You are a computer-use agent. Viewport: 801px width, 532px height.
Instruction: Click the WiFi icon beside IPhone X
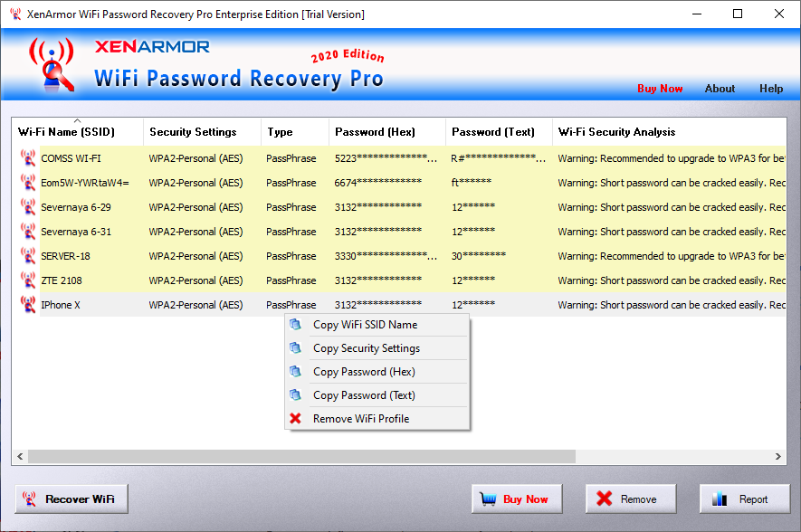(27, 305)
